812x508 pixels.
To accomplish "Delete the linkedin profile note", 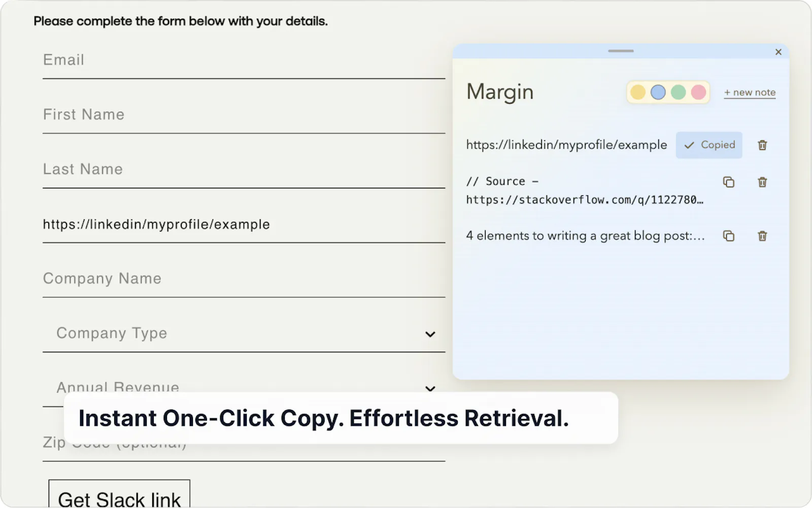I will click(762, 145).
